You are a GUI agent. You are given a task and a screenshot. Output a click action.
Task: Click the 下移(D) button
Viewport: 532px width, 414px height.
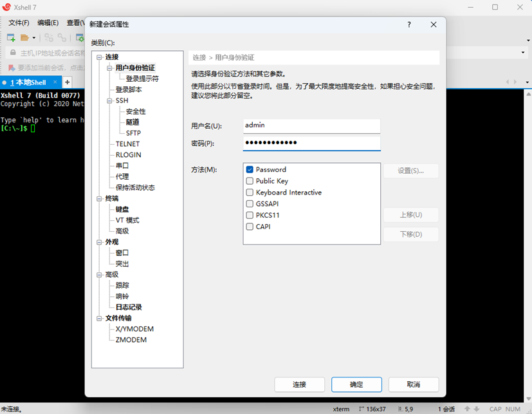coord(411,234)
